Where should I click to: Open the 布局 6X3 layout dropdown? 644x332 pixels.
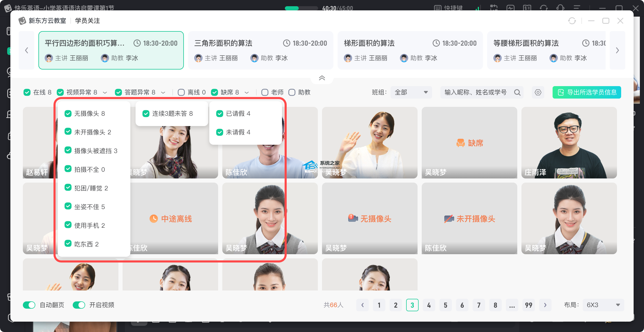pyautogui.click(x=603, y=305)
